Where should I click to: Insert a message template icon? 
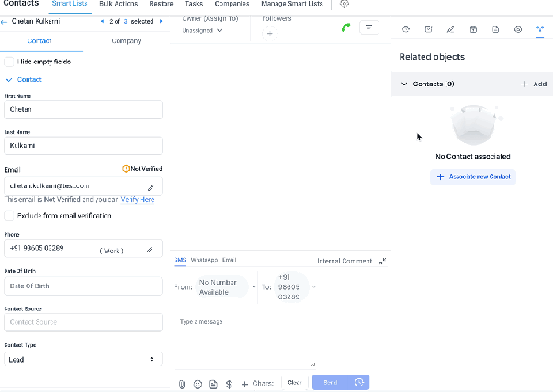[x=213, y=384]
